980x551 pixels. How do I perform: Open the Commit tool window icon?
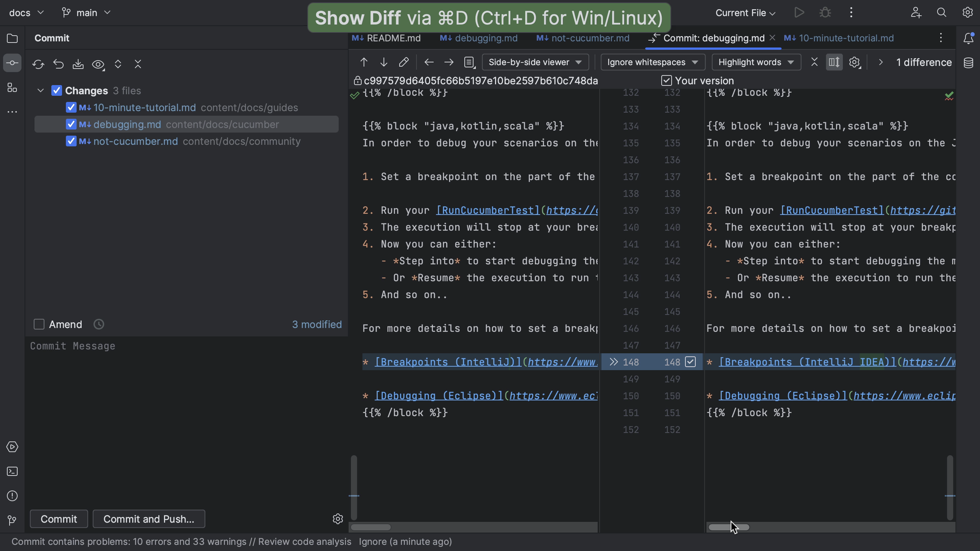click(12, 63)
